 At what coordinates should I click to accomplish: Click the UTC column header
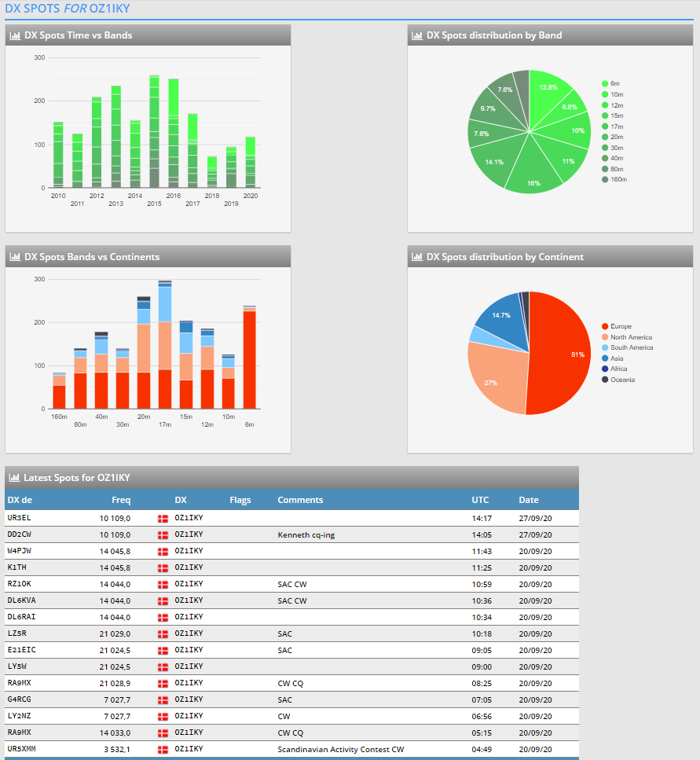480,500
